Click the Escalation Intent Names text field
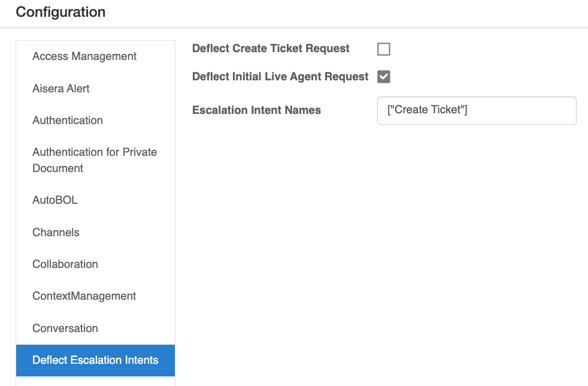Viewport: 588px width, 386px height. [477, 111]
